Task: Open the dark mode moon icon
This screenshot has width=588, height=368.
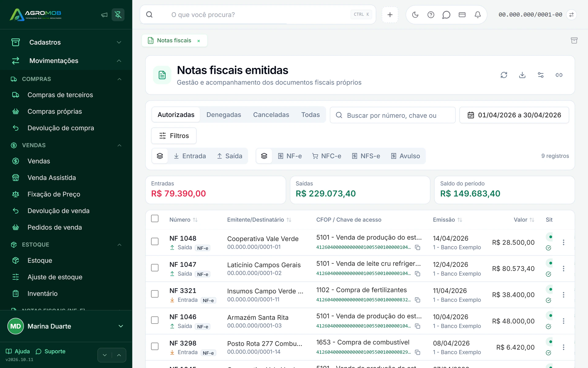Action: 415,15
